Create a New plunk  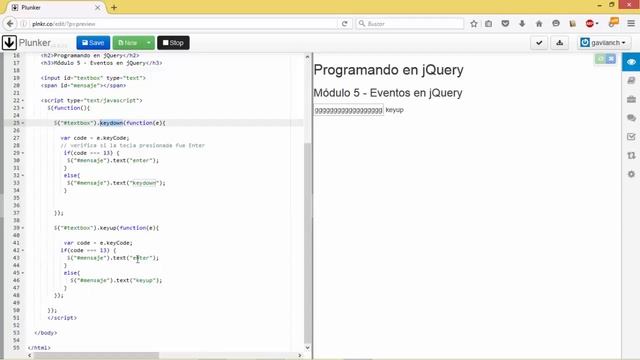click(128, 43)
